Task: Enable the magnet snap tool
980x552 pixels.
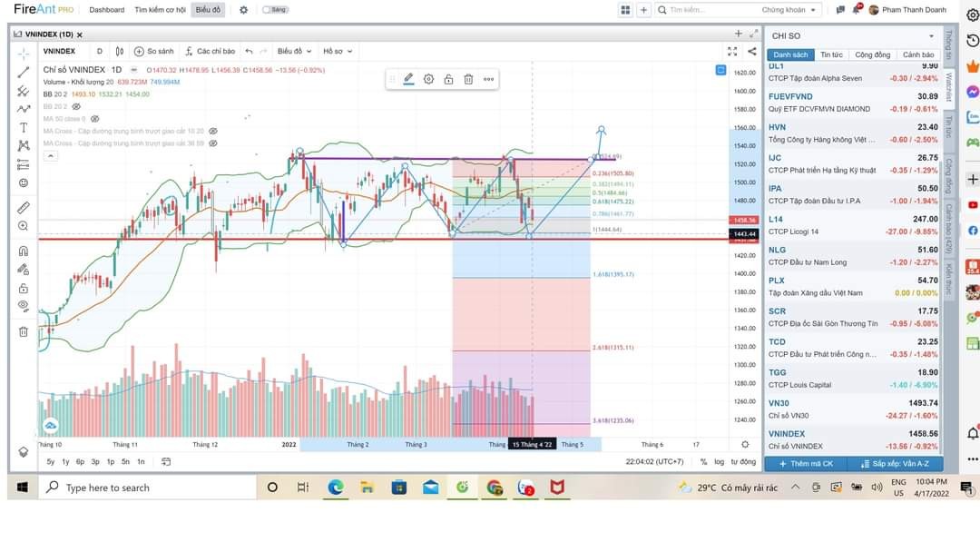Action: (x=24, y=251)
